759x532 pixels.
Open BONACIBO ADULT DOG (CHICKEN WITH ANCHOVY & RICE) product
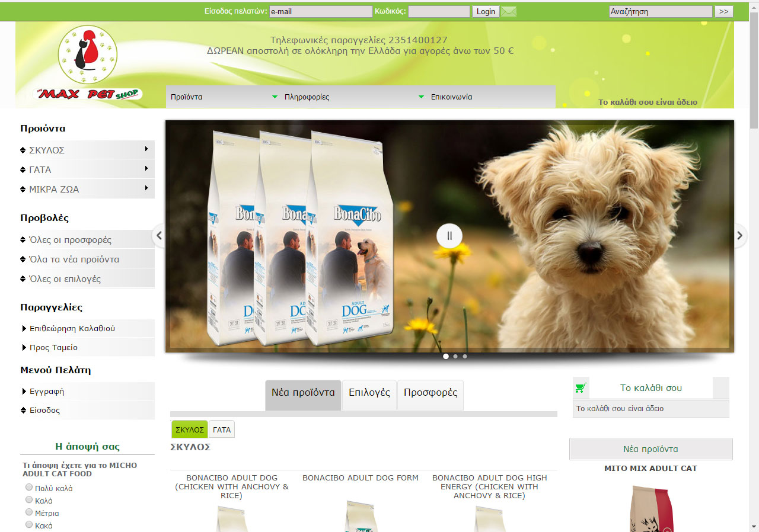(232, 486)
